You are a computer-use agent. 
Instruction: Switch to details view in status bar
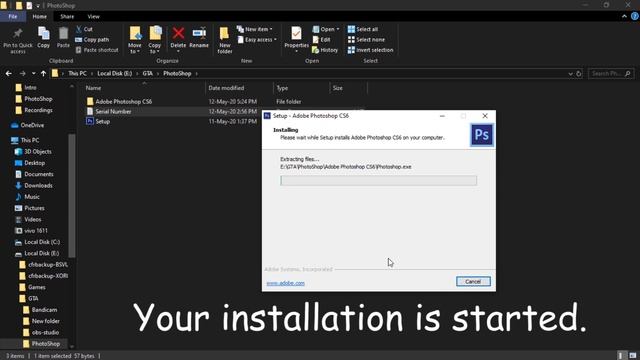point(621,356)
